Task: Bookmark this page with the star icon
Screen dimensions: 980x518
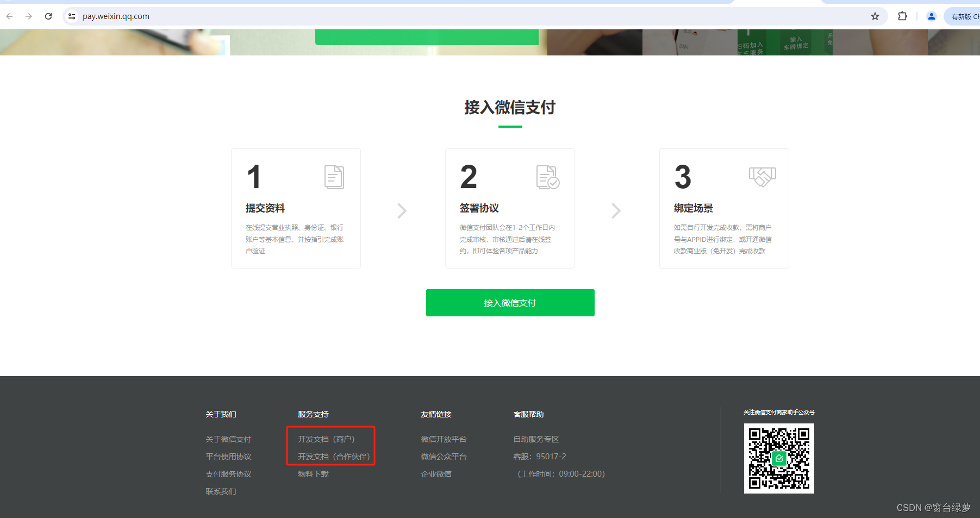Action: [875, 16]
